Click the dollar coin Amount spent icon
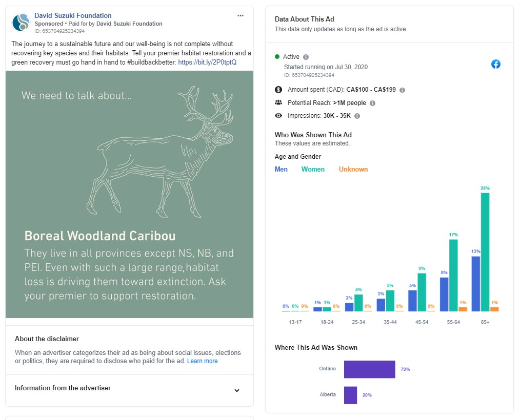Screen dimensions: 521x420 (x=278, y=90)
